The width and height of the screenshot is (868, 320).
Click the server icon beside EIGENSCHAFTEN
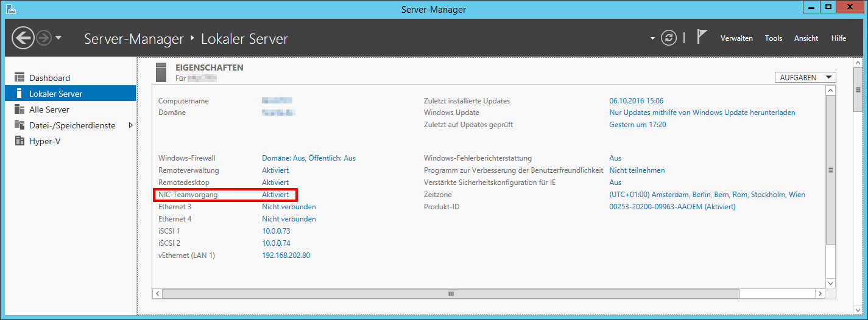click(161, 72)
